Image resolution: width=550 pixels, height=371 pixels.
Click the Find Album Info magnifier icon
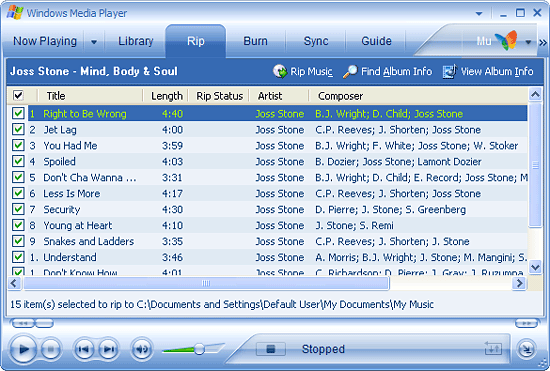pos(350,72)
